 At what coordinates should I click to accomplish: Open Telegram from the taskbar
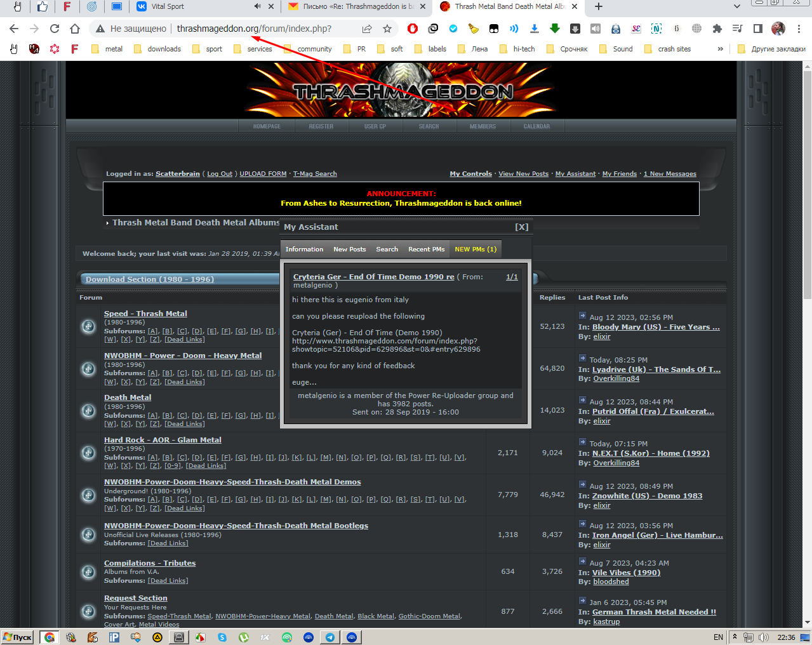(330, 637)
